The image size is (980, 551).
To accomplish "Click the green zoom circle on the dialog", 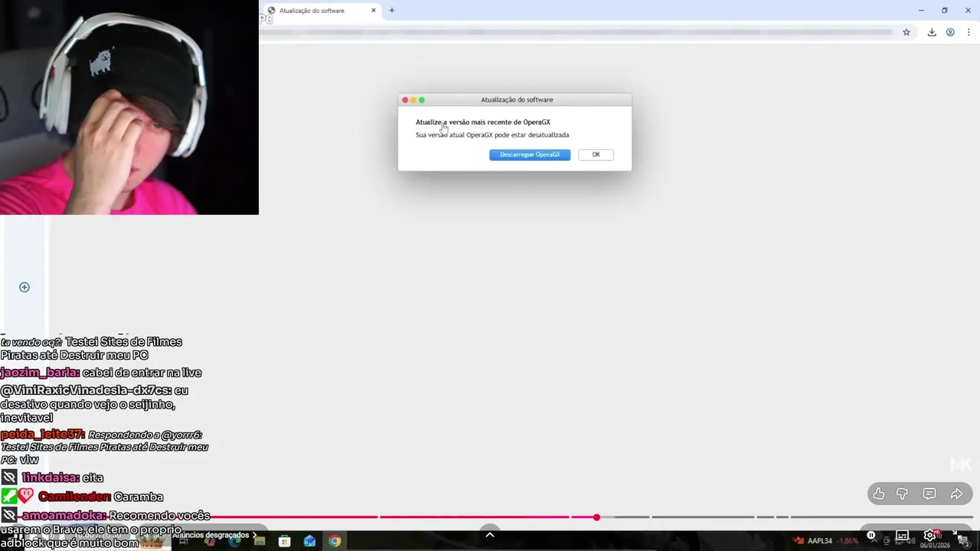I will 422,100.
